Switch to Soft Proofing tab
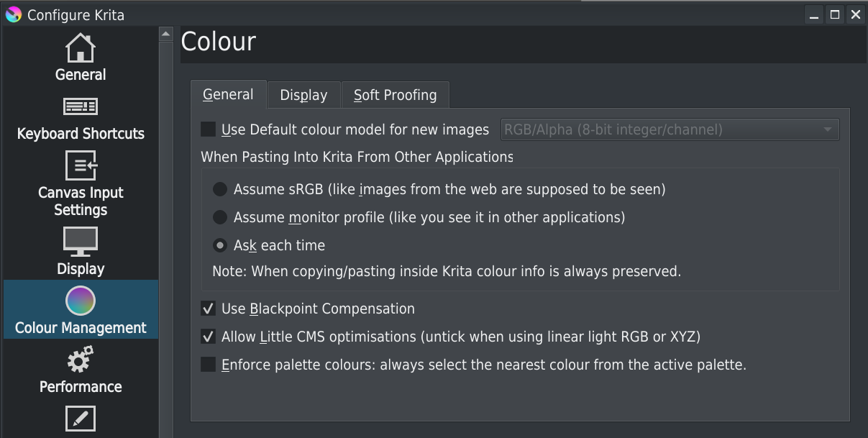Viewport: 868px width, 438px height. (x=395, y=95)
